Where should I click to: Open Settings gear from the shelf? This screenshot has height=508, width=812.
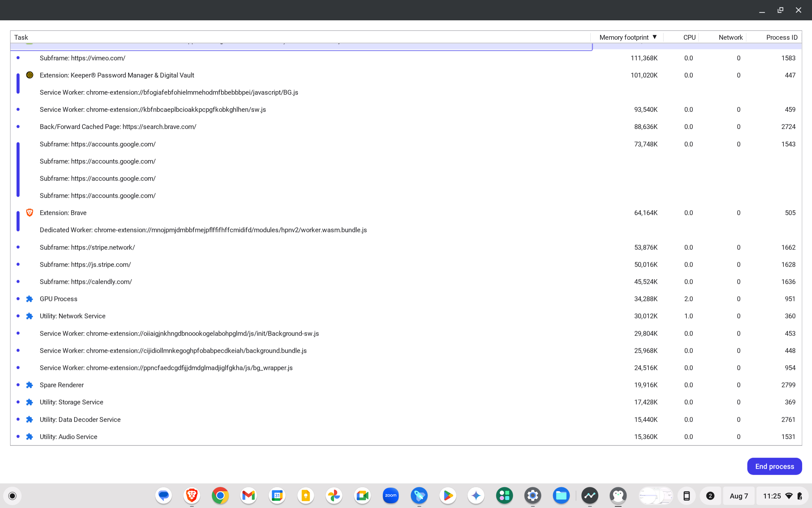coord(533,496)
